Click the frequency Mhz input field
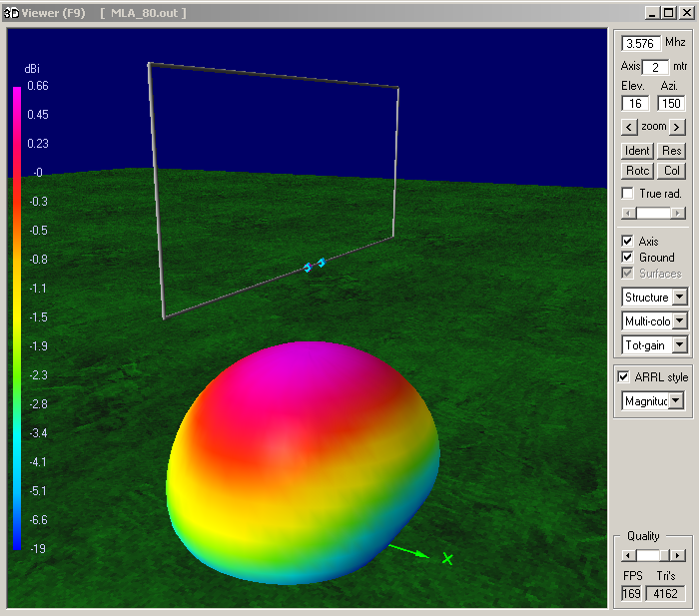 pyautogui.click(x=641, y=43)
